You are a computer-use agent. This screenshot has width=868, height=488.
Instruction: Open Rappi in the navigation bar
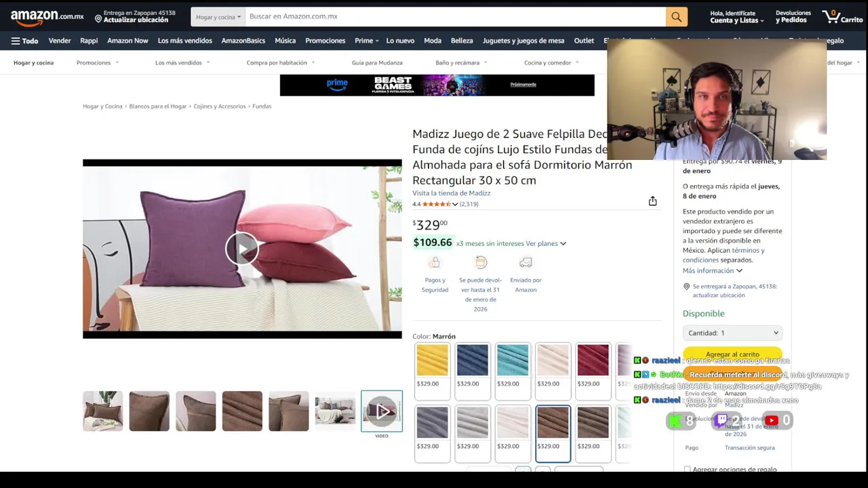tap(89, 41)
